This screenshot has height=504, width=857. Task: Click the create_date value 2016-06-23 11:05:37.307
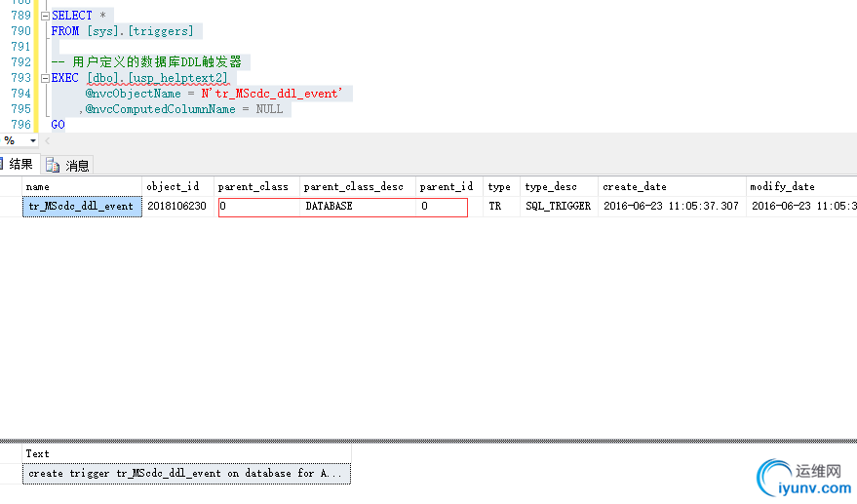tap(673, 207)
